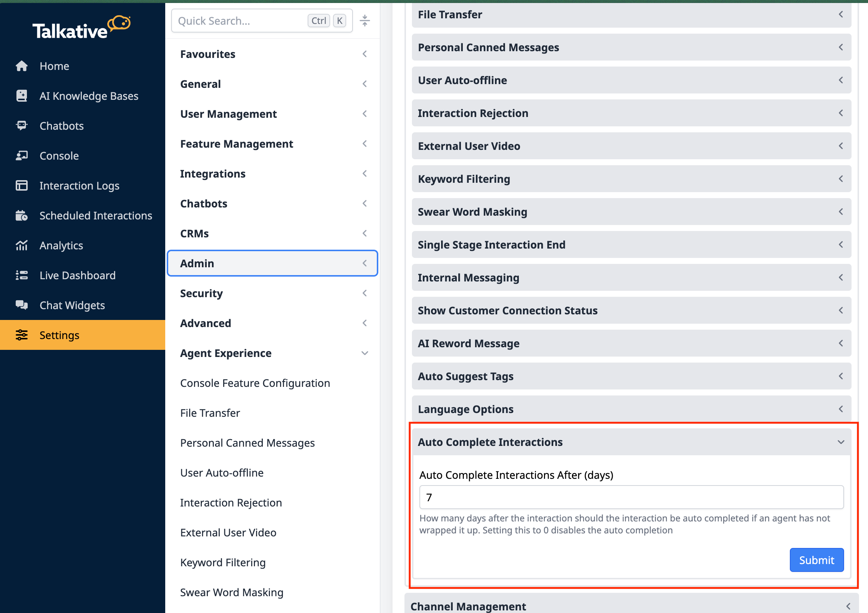This screenshot has height=613, width=868.
Task: Open the Live Dashboard icon
Action: (22, 275)
